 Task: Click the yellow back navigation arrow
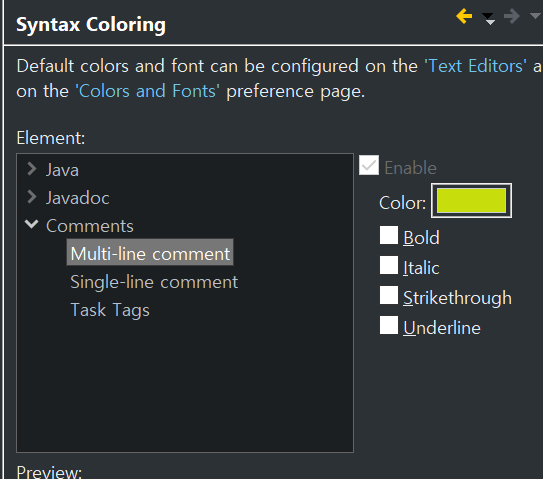464,16
